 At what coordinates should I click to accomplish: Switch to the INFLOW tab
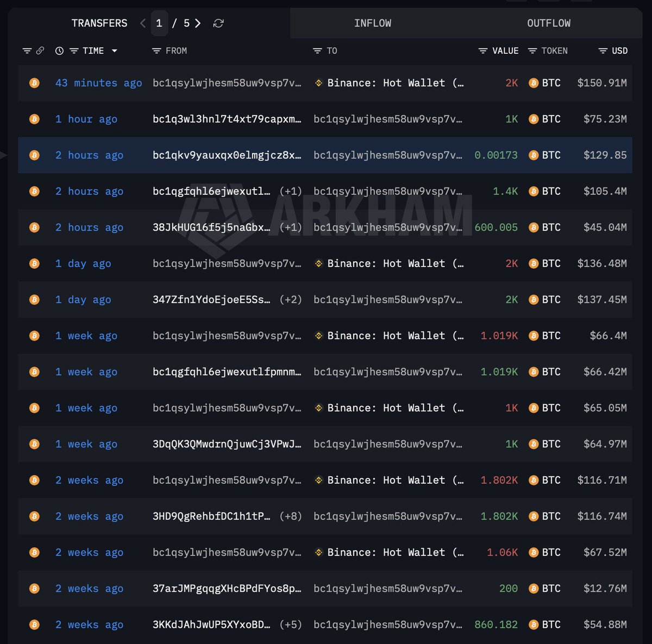click(373, 23)
